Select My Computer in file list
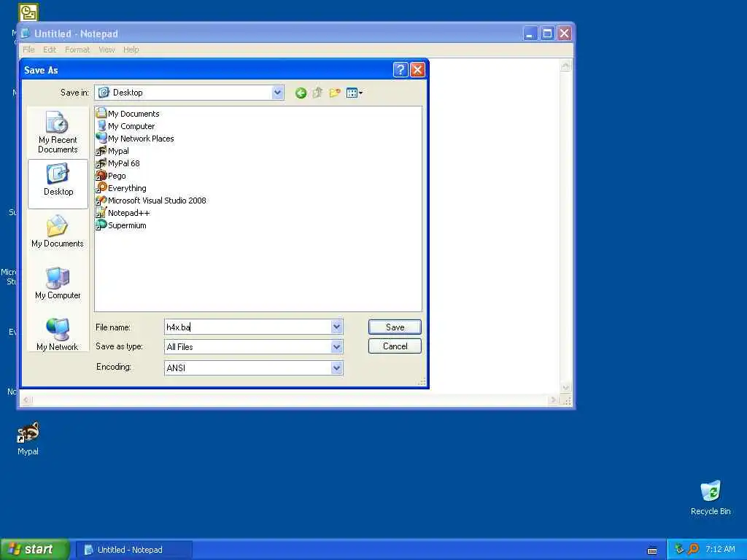 [125, 125]
